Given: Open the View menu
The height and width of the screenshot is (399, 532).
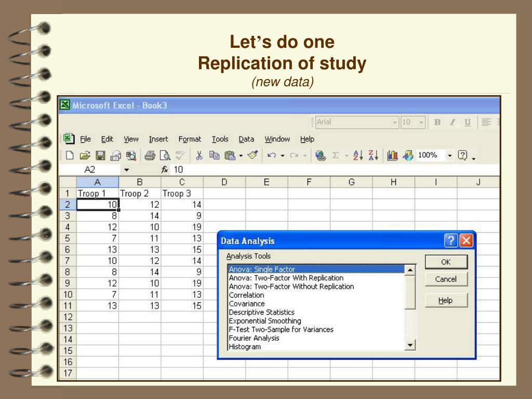Looking at the screenshot, I should tap(131, 139).
